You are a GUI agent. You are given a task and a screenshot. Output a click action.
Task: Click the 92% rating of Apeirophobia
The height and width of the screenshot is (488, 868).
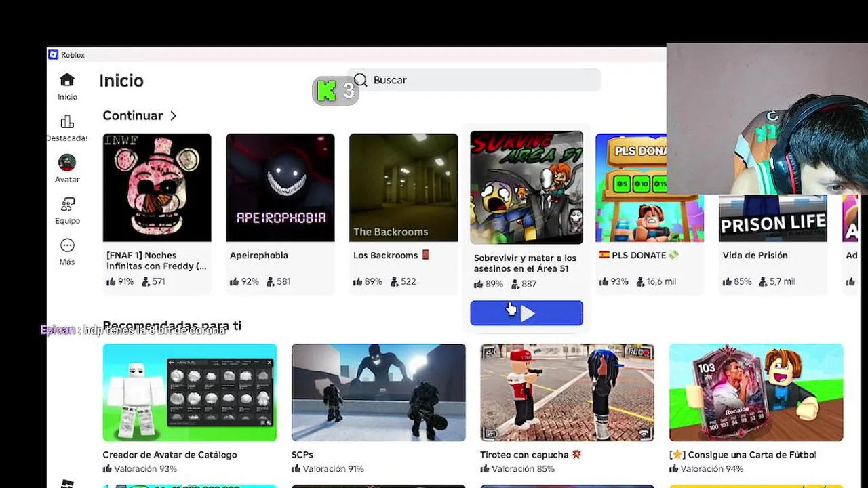(244, 281)
